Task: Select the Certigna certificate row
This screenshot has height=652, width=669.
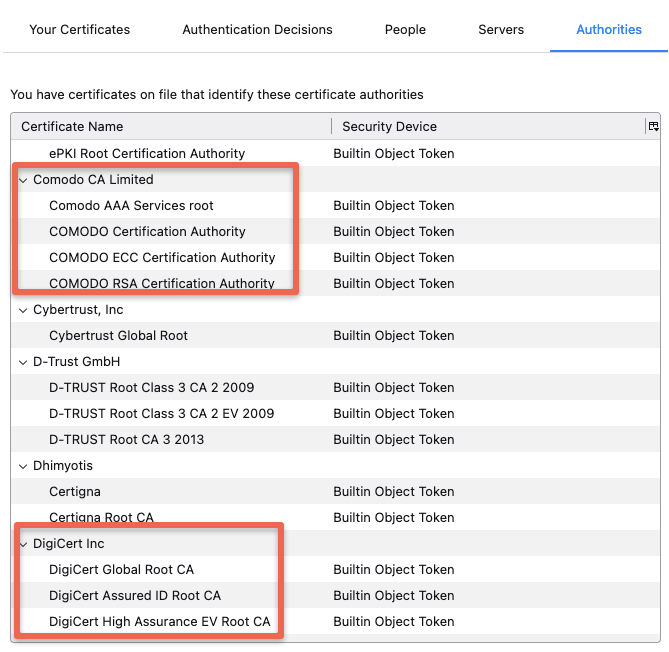Action: click(335, 492)
